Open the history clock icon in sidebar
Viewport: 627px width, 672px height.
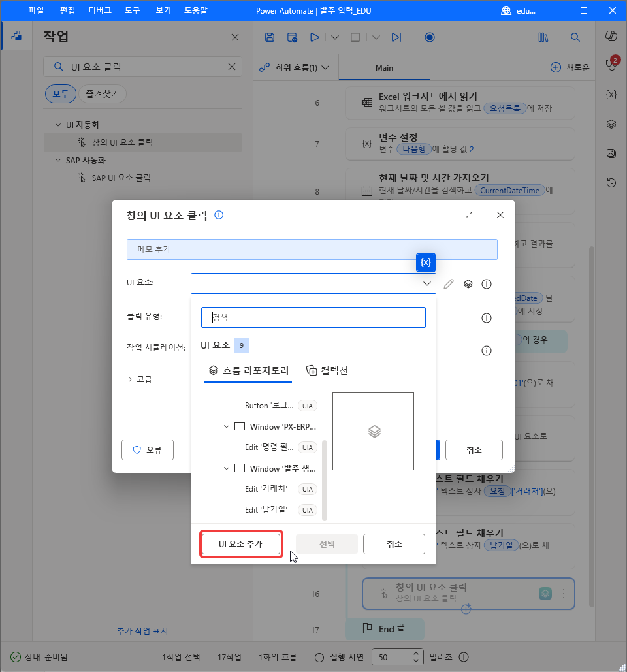(x=611, y=183)
